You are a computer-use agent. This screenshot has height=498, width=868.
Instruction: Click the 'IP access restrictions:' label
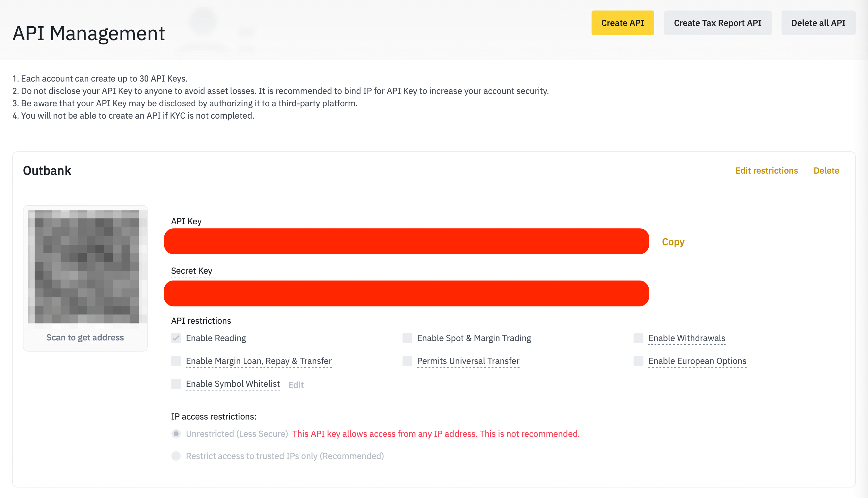213,416
